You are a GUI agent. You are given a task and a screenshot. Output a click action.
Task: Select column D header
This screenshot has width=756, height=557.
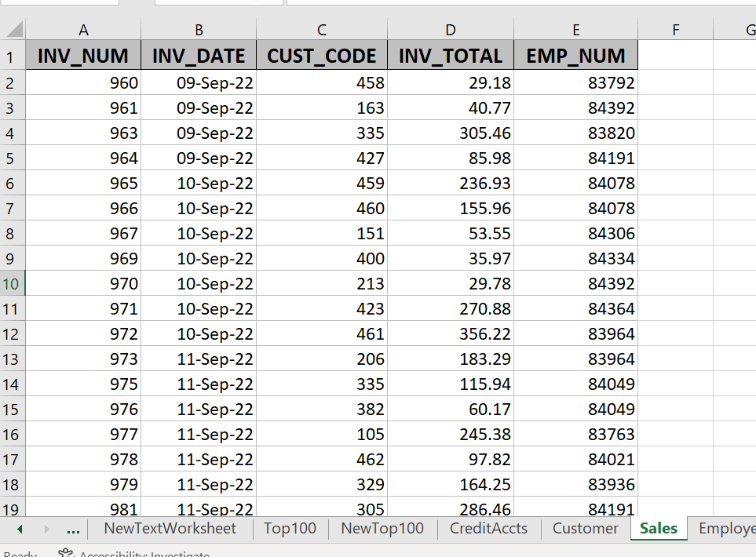click(450, 30)
